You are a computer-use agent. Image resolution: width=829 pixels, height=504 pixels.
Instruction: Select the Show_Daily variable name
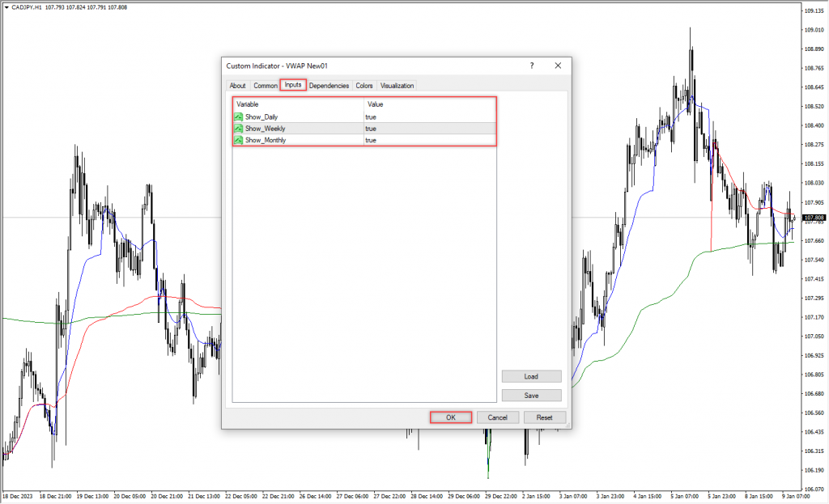[261, 116]
